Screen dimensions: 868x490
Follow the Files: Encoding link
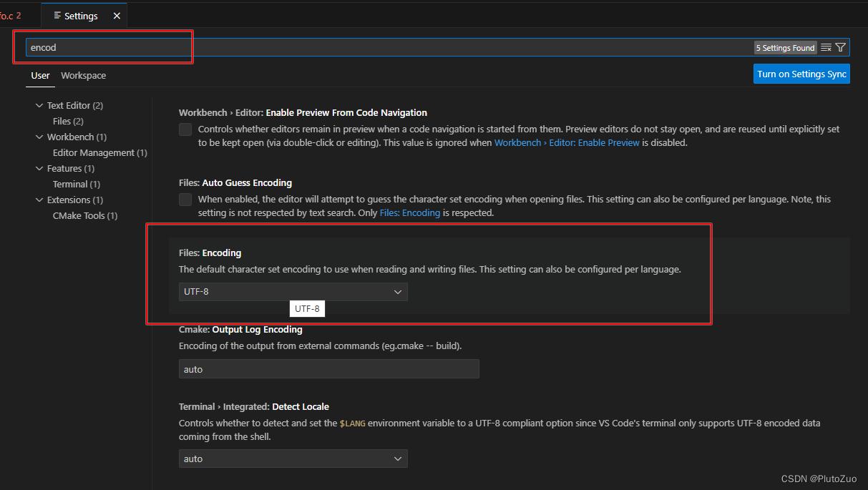(x=410, y=212)
